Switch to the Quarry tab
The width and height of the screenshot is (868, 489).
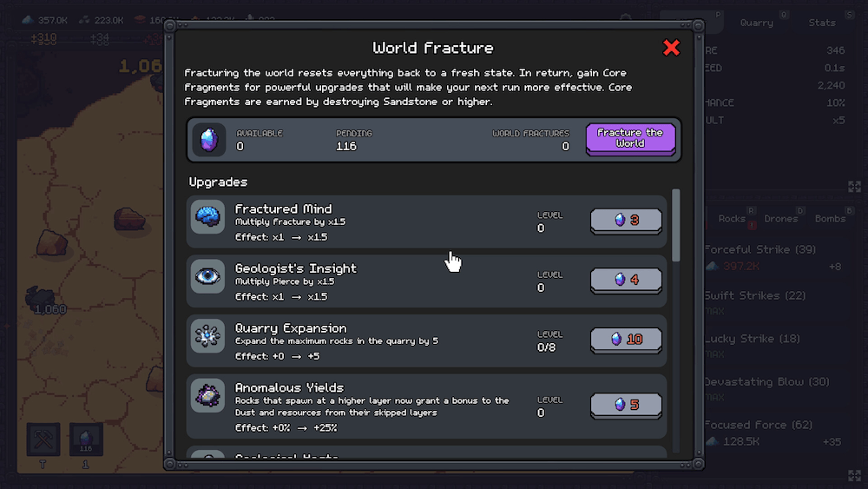(757, 23)
